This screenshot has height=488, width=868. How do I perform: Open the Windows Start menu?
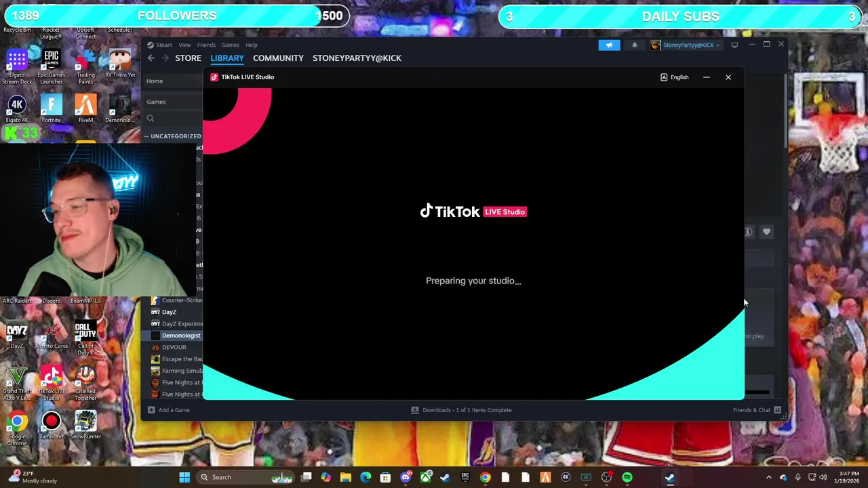[x=184, y=477]
